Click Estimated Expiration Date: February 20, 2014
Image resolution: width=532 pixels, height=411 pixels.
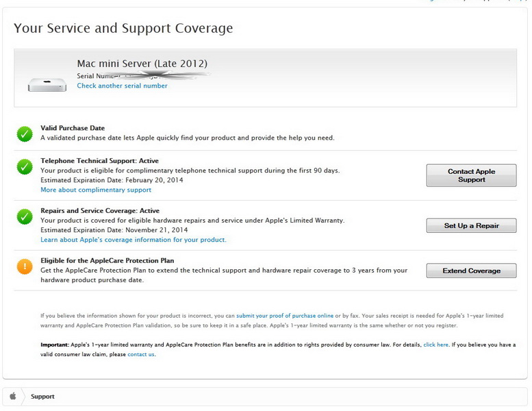[x=112, y=180]
